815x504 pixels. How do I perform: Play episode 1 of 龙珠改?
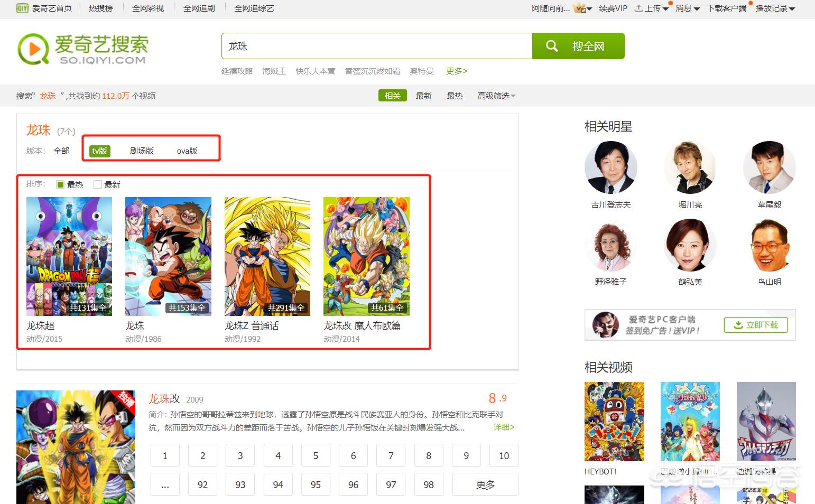pyautogui.click(x=165, y=455)
